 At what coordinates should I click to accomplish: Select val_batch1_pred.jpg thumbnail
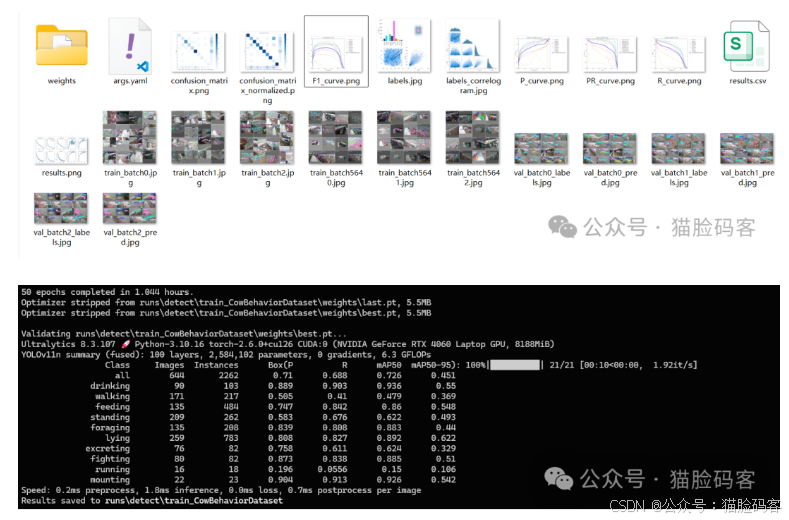coord(747,148)
